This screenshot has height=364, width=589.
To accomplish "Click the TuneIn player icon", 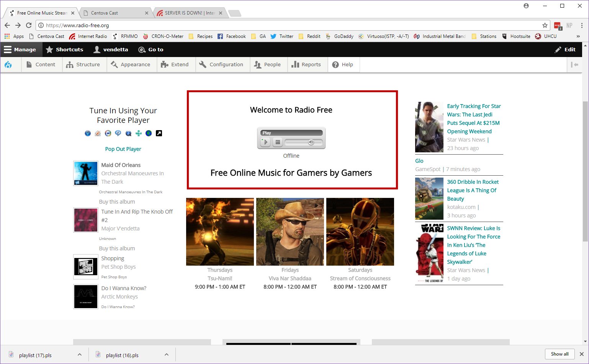I will tap(139, 133).
